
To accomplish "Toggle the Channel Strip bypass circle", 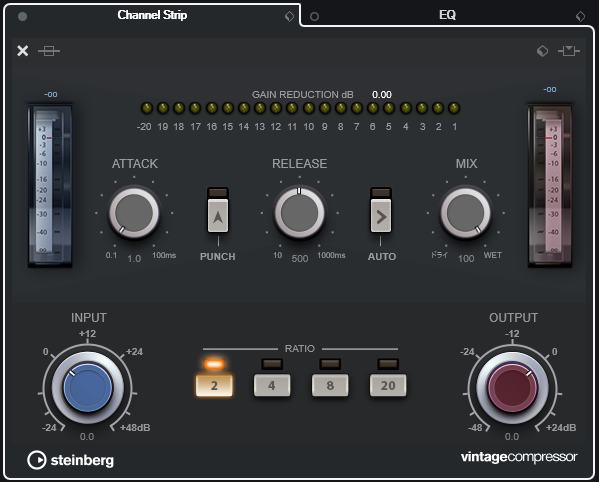I will (x=23, y=16).
